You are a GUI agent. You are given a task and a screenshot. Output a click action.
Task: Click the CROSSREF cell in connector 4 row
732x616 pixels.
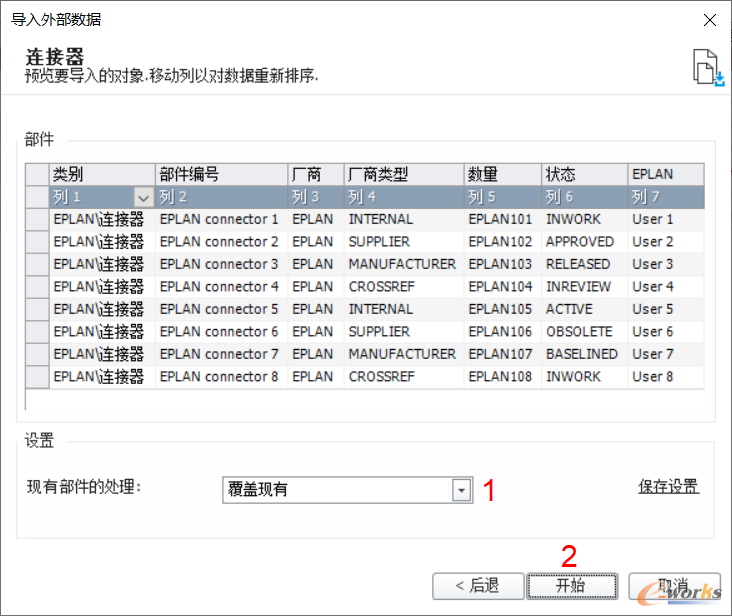pyautogui.click(x=404, y=287)
